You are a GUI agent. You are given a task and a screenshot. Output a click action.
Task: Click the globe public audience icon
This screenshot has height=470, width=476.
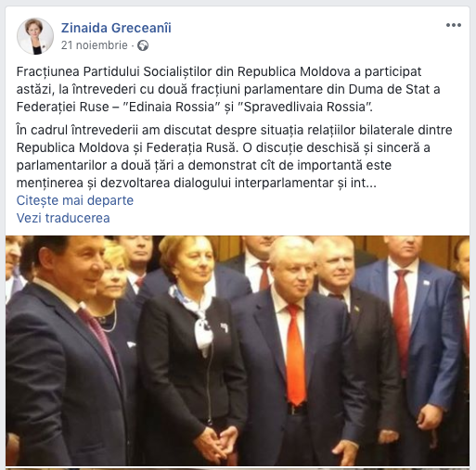click(143, 45)
